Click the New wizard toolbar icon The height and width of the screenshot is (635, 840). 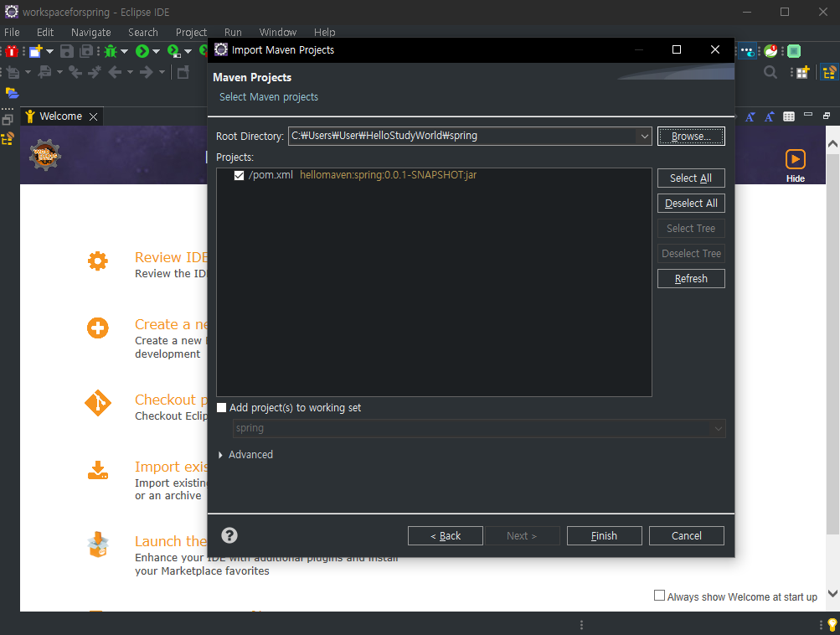coord(36,51)
